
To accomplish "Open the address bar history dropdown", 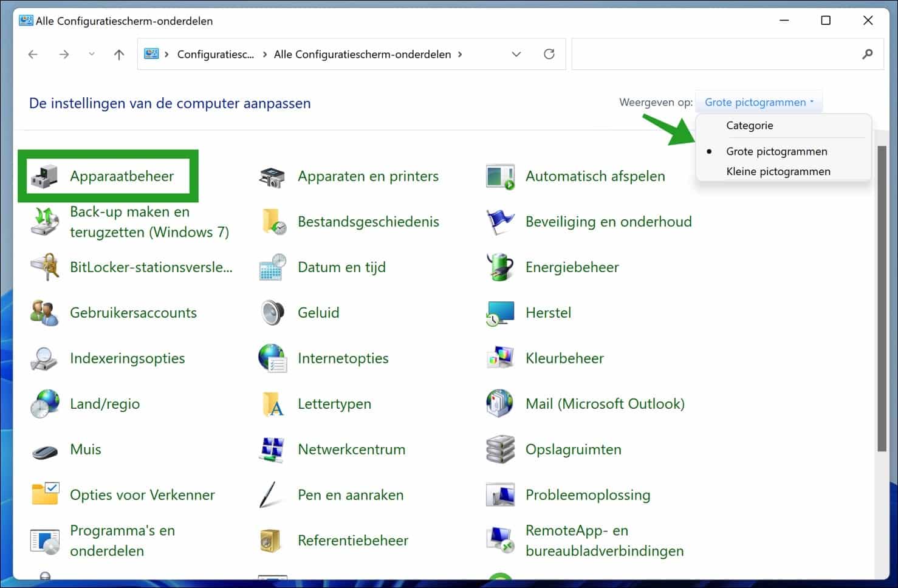I will coord(516,54).
